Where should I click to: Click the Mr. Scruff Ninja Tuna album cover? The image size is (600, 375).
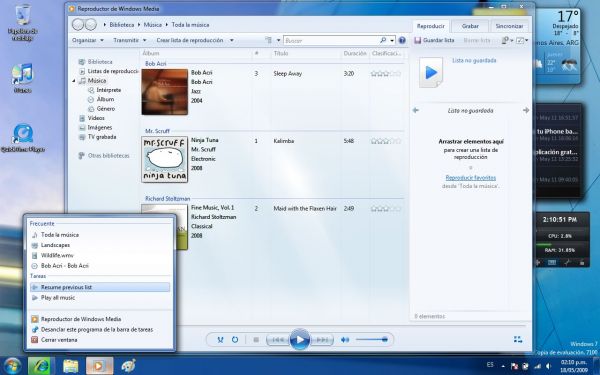pos(165,159)
